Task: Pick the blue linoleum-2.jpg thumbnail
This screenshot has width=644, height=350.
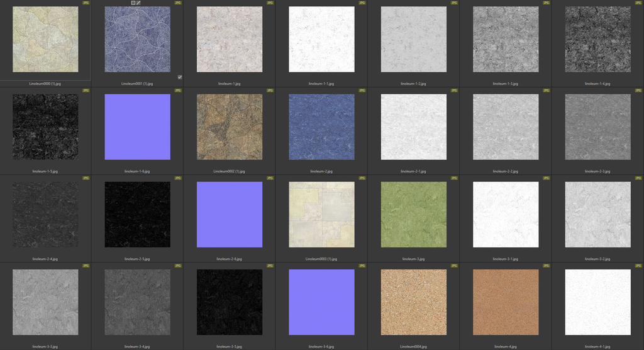Action: coord(321,127)
